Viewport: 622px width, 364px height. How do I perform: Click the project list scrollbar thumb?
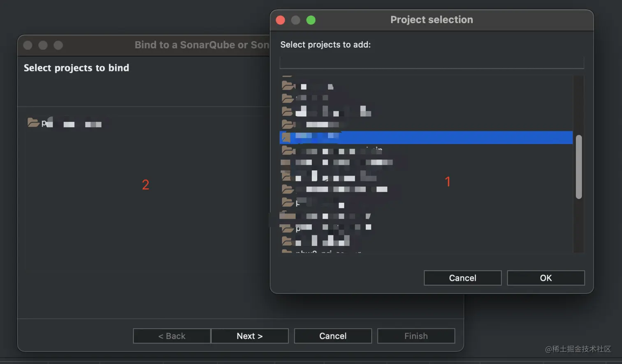578,167
